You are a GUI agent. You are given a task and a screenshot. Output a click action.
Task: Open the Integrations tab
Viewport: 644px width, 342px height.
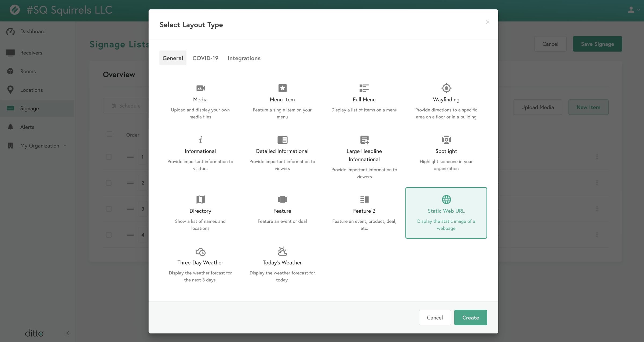(x=244, y=58)
